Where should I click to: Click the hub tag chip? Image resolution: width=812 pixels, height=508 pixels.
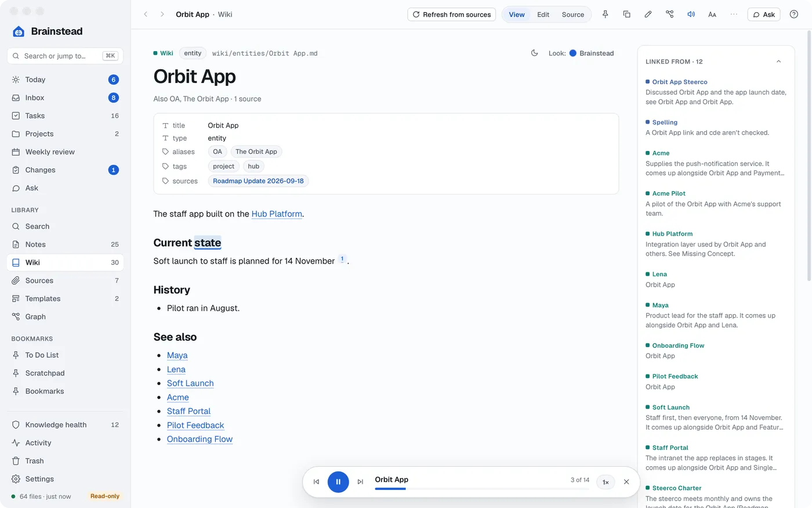pyautogui.click(x=253, y=166)
